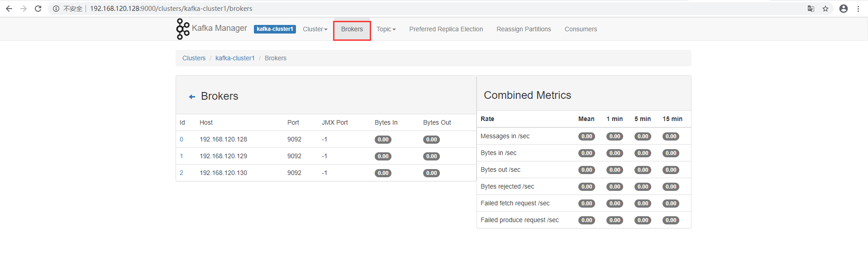Screen dimensions: 868x267
Task: Click host cell 192.168.120.130
Action: pos(224,173)
